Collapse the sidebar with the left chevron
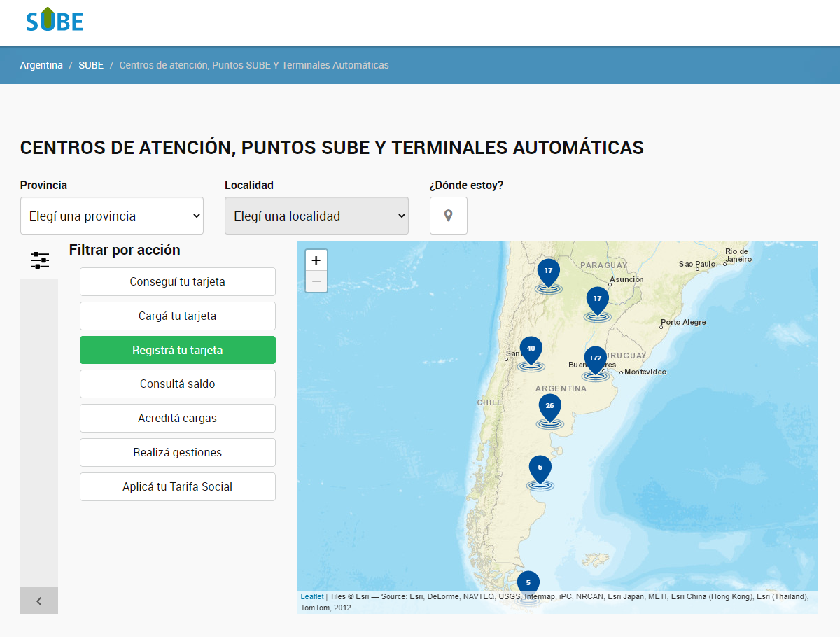 click(38, 600)
